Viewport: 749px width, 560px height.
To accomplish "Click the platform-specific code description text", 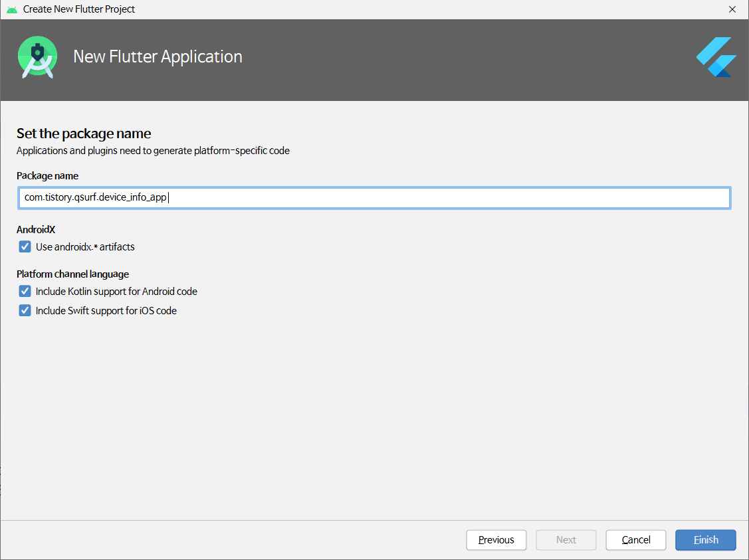I will [153, 151].
